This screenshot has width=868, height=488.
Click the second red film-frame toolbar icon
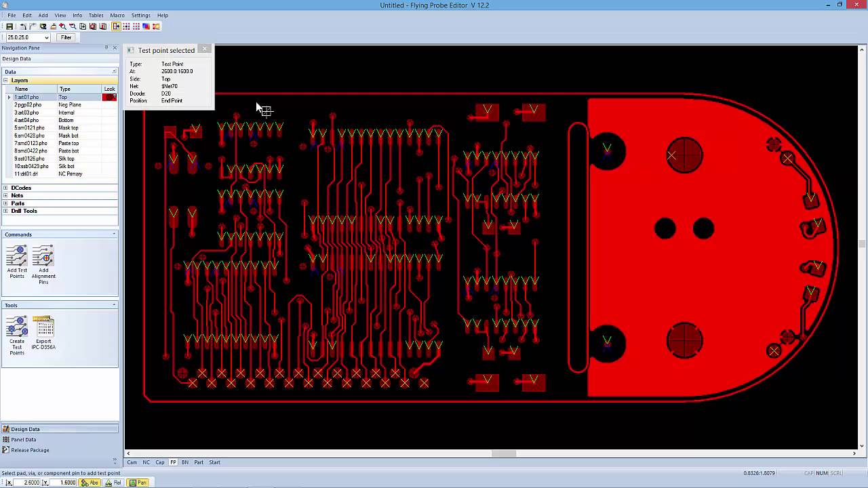(x=103, y=26)
